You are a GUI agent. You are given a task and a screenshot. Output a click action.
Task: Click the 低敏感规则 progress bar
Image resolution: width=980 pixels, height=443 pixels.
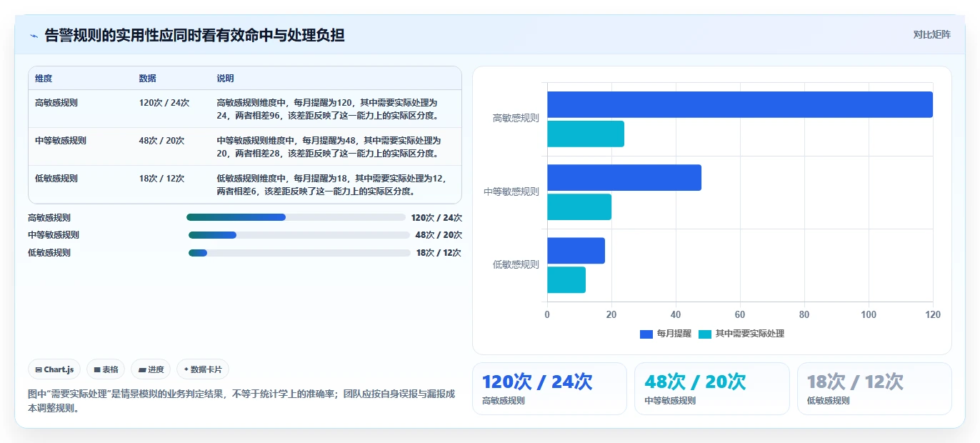point(299,253)
